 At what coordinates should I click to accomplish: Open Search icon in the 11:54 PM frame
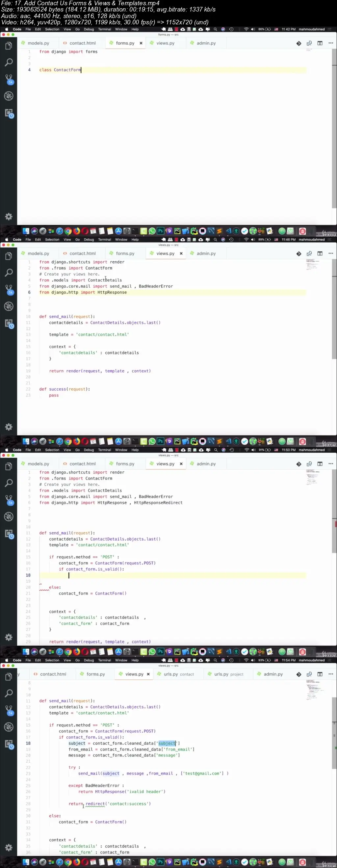pyautogui.click(x=9, y=693)
